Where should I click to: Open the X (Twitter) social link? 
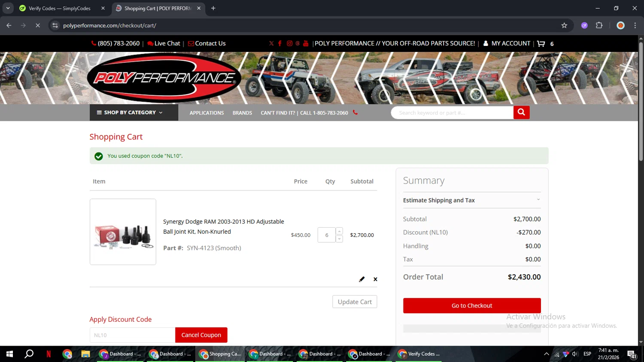tap(271, 43)
